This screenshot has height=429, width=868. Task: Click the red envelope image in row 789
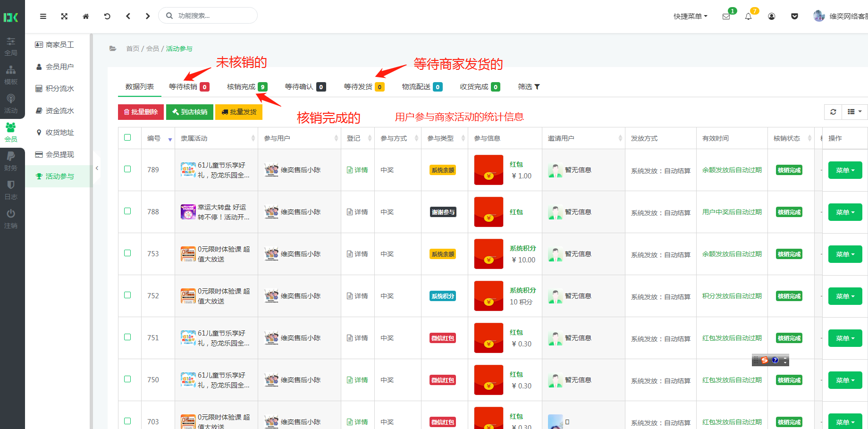489,170
